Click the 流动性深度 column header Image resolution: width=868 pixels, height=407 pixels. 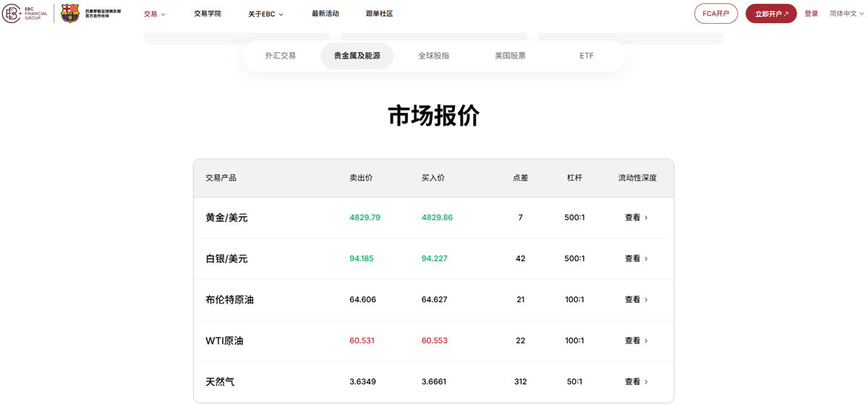pyautogui.click(x=637, y=178)
